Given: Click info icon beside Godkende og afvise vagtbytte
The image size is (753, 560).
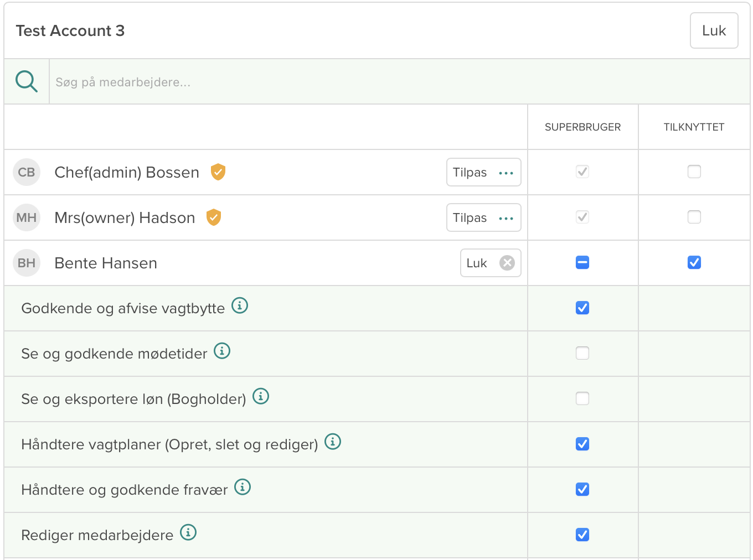Looking at the screenshot, I should pyautogui.click(x=240, y=305).
